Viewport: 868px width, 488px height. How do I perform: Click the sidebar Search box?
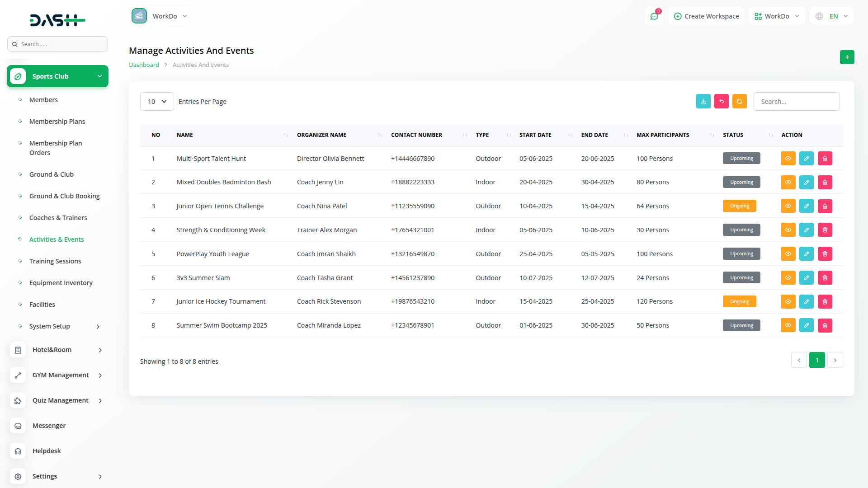click(x=57, y=44)
